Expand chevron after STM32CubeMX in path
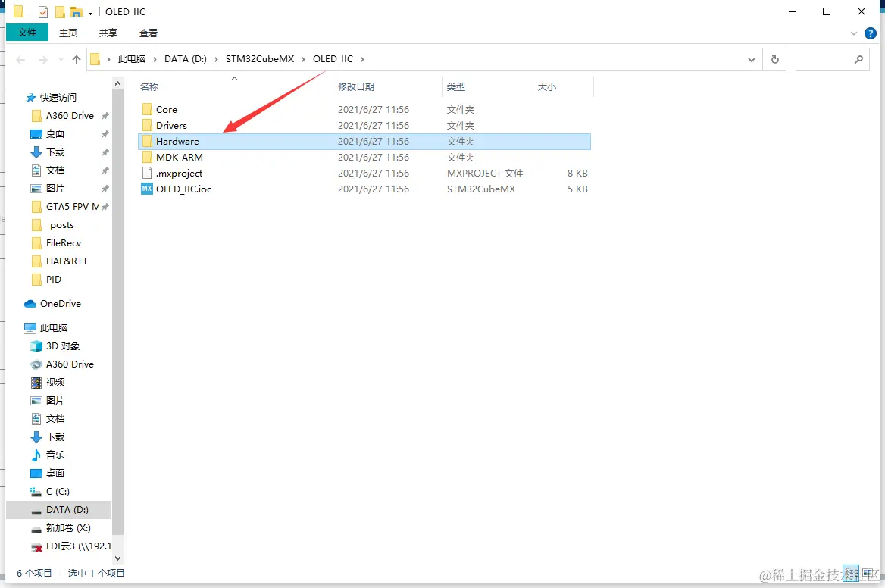This screenshot has width=885, height=588. [303, 59]
